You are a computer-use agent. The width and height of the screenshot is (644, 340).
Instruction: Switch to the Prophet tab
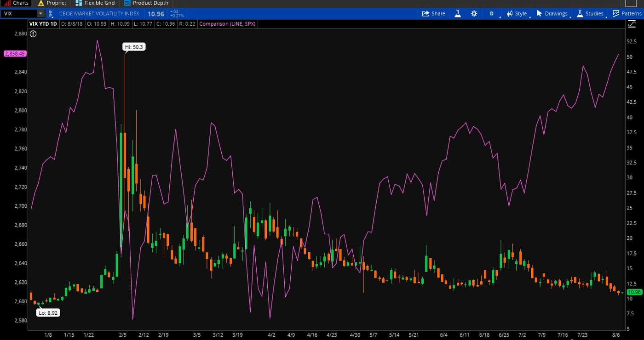[52, 3]
